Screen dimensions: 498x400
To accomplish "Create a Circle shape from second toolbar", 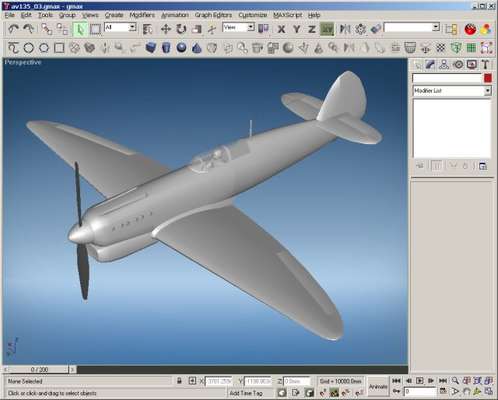I will [29, 48].
